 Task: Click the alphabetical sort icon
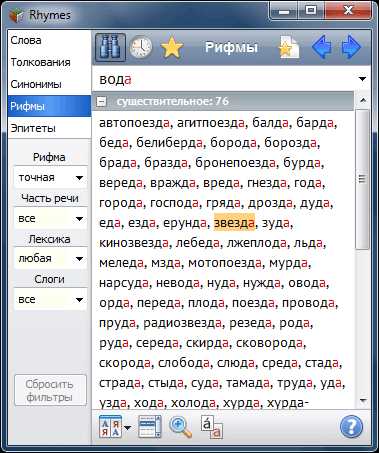click(109, 426)
